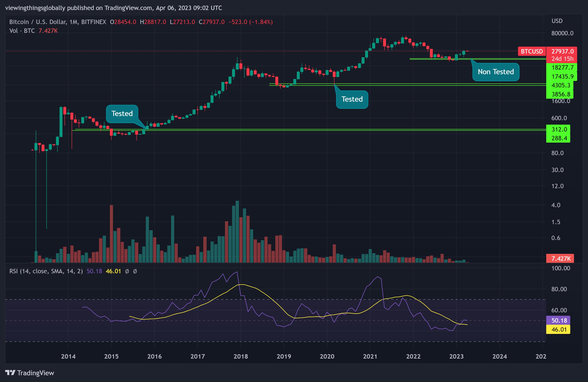
Task: Click the 2014 label on time axis
Action: [x=68, y=356]
